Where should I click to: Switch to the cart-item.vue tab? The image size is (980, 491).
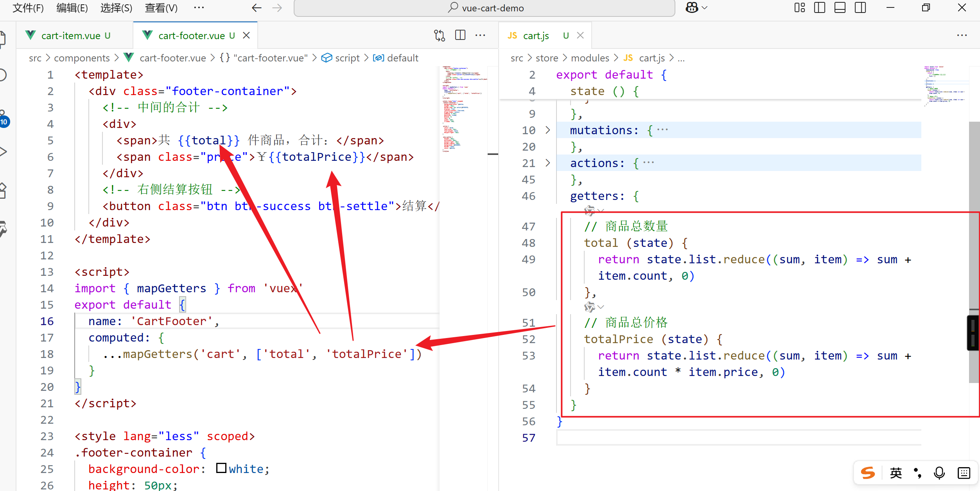(71, 36)
